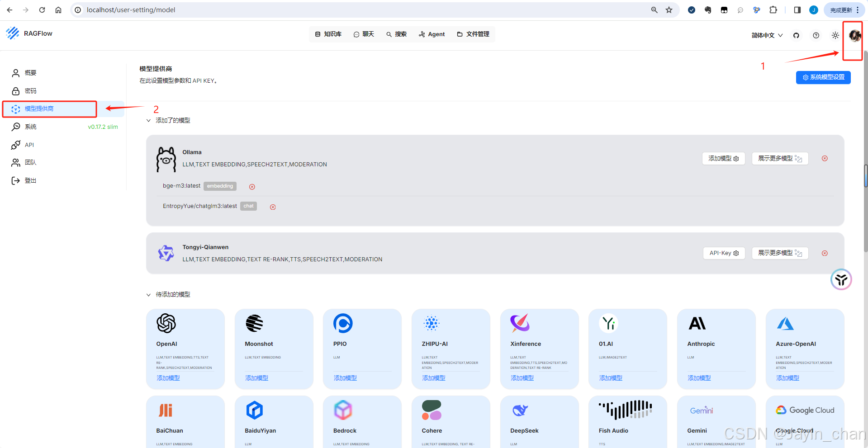Click the Gemini logo

[x=702, y=410]
